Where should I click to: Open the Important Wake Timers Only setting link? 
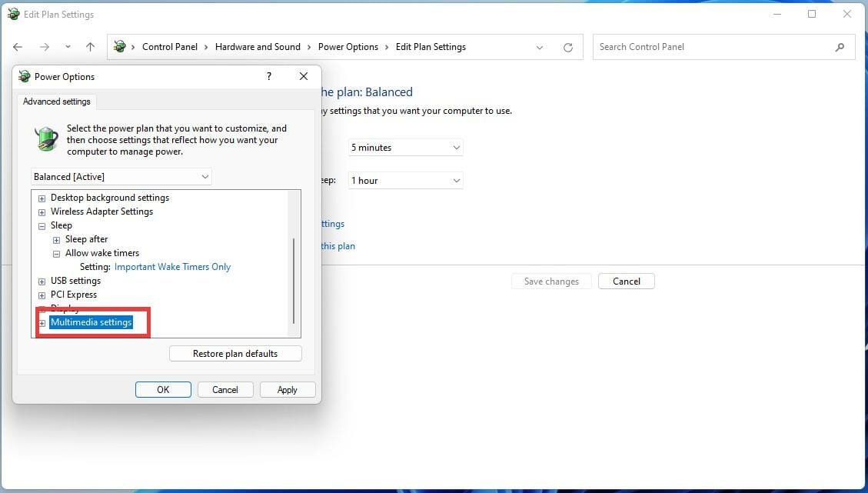tap(172, 266)
